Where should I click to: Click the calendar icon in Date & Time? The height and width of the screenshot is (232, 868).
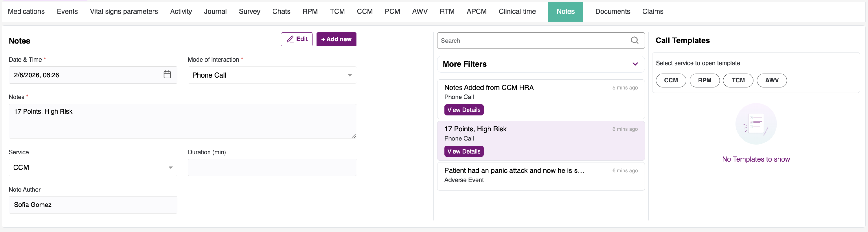coord(167,75)
